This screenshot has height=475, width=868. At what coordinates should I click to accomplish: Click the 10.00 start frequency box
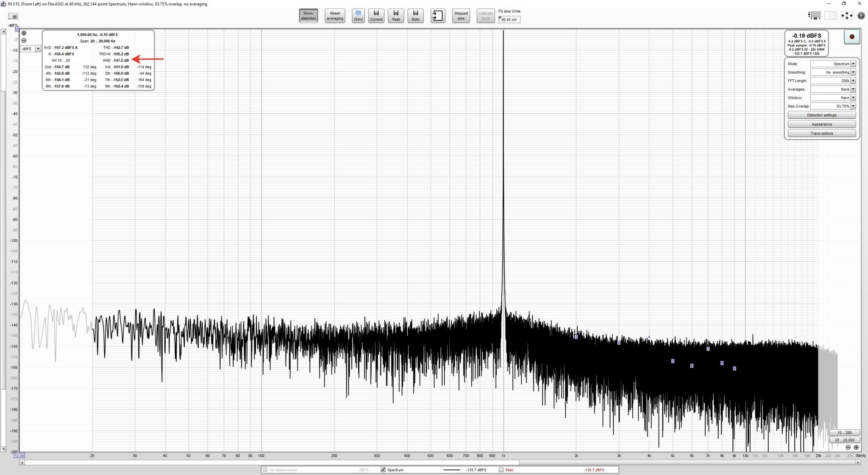[x=19, y=456]
